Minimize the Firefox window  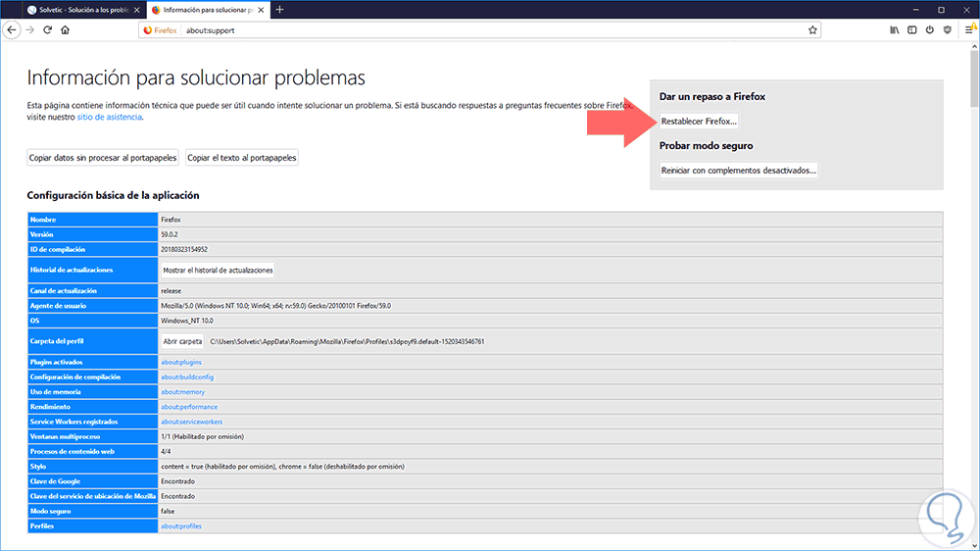[x=915, y=10]
